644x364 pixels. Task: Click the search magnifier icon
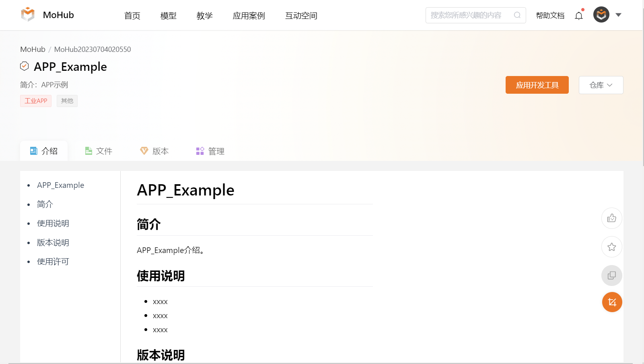(x=517, y=15)
